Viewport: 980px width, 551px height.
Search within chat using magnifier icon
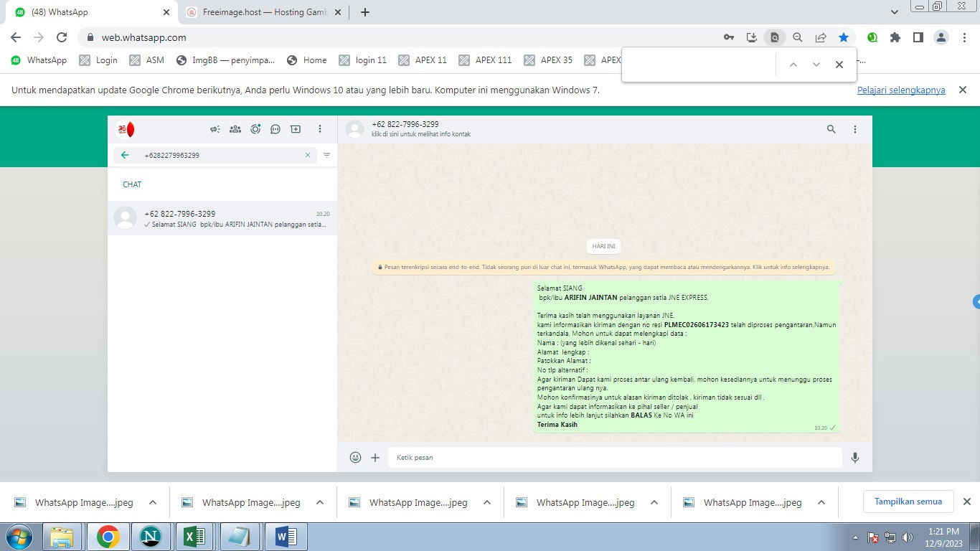pos(831,129)
